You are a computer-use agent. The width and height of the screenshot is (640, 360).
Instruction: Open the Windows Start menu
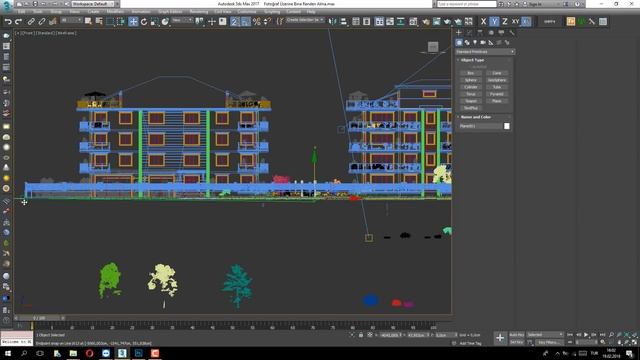click(x=8, y=353)
